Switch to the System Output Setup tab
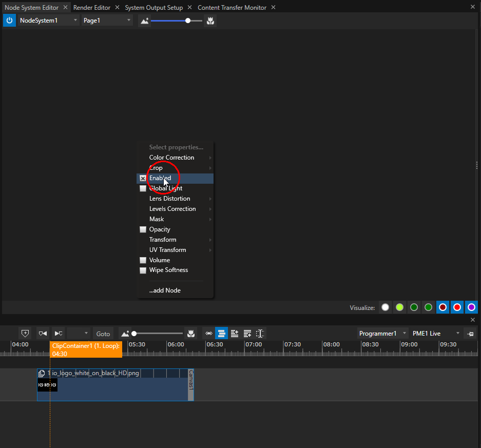This screenshot has height=448, width=481. click(153, 8)
